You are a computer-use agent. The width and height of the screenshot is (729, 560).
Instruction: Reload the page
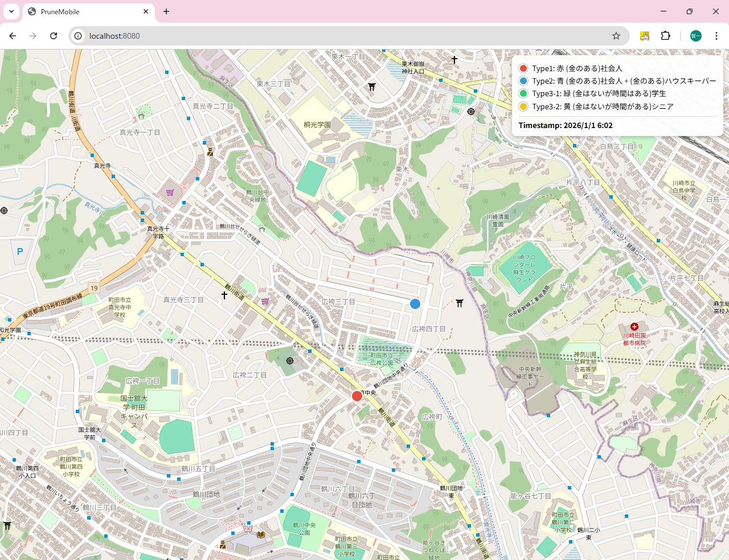54,36
